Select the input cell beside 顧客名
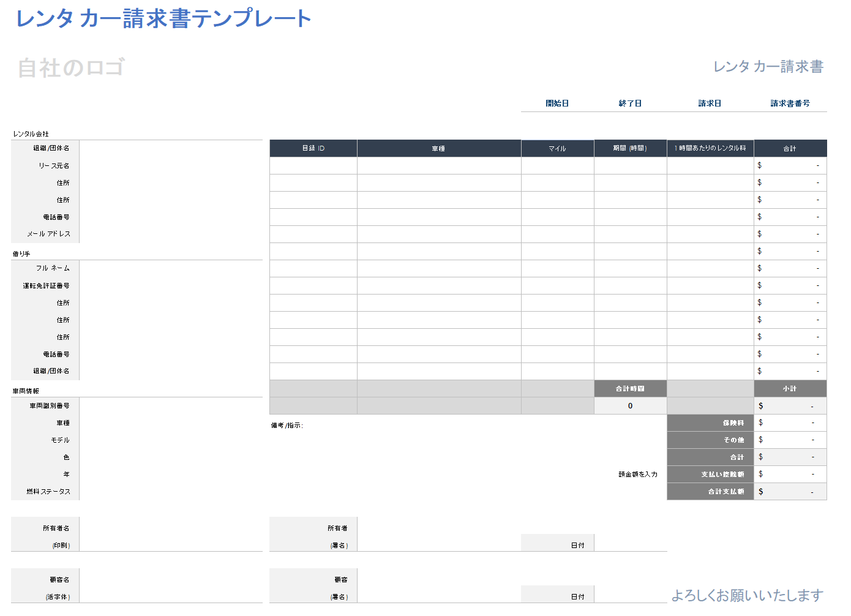This screenshot has height=616, width=851. coord(171,585)
